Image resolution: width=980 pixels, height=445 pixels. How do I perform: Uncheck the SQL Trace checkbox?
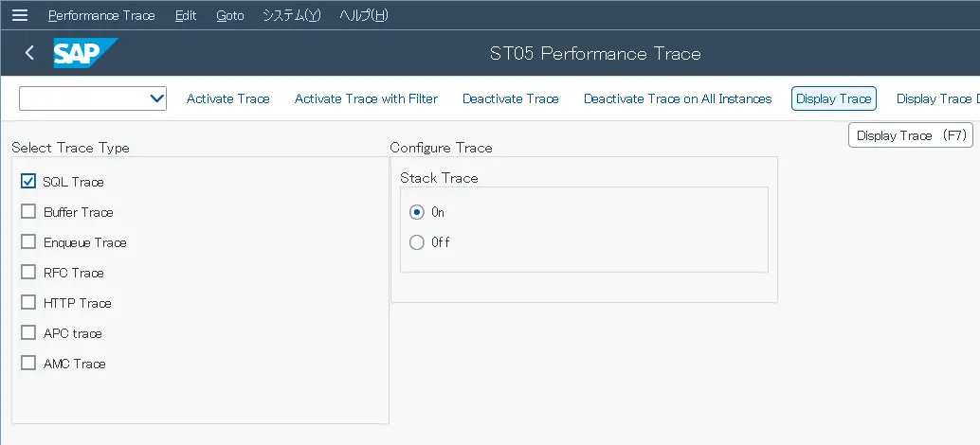[28, 182]
